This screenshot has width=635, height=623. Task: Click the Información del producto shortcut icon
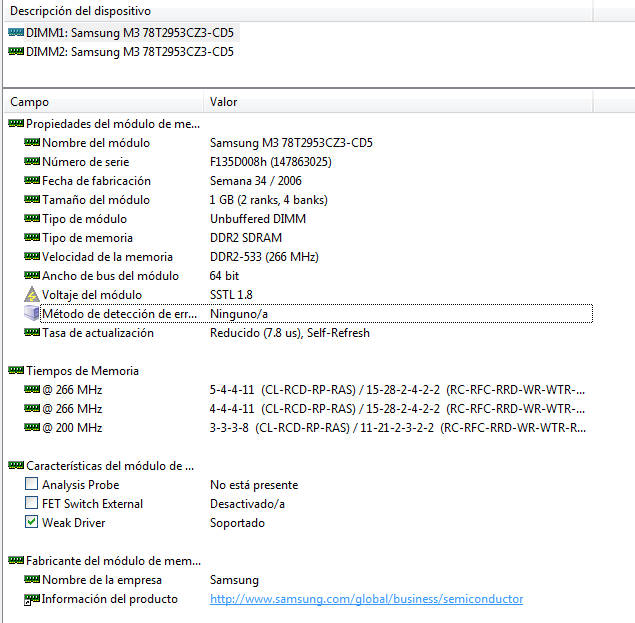32,599
